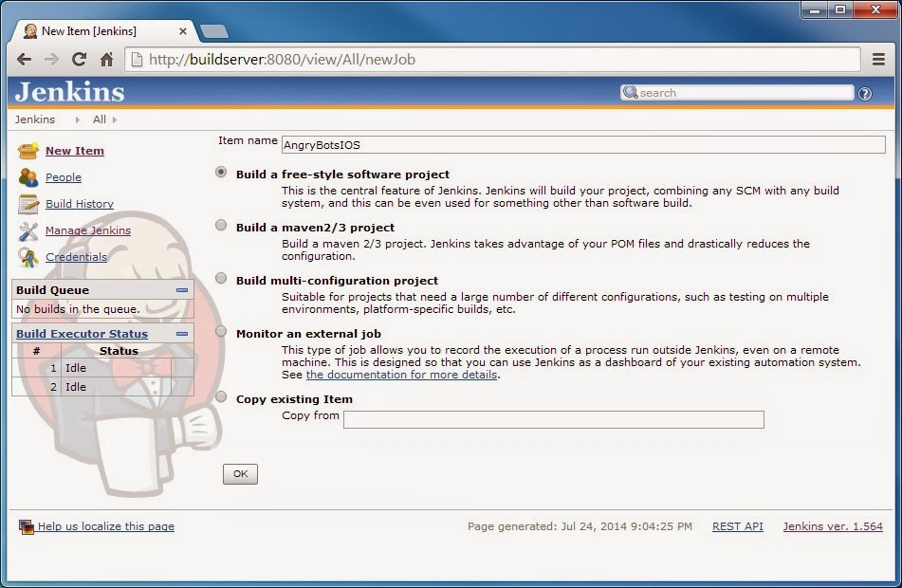This screenshot has height=588, width=902.
Task: Click the People icon in sidebar
Action: [28, 177]
